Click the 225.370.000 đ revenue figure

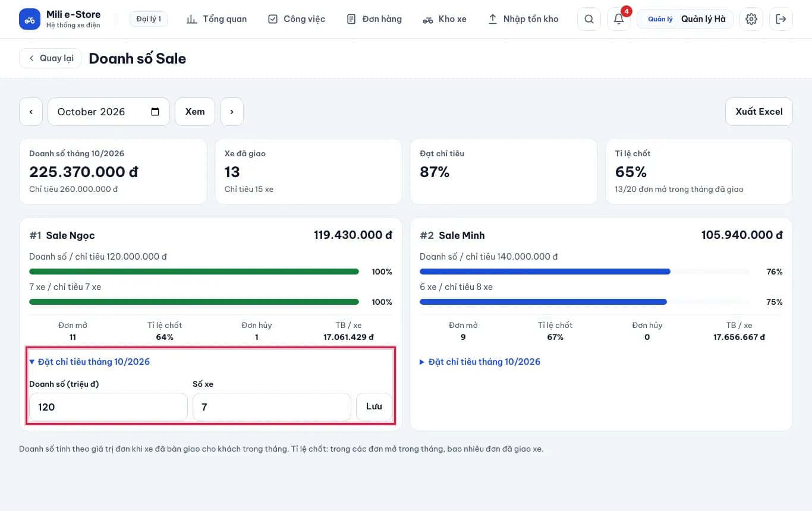(x=84, y=172)
